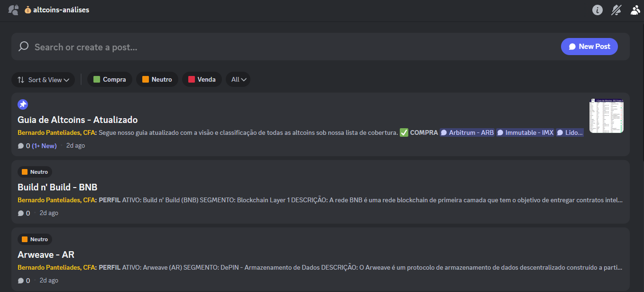This screenshot has height=292, width=644.
Task: Filter posts by the Neutro tag
Action: (x=157, y=79)
